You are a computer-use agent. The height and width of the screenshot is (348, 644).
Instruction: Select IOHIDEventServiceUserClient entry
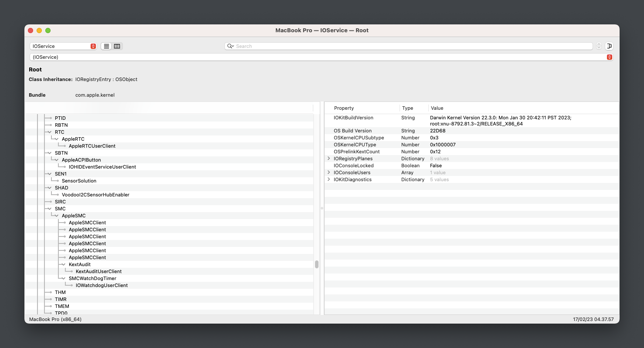(x=102, y=167)
